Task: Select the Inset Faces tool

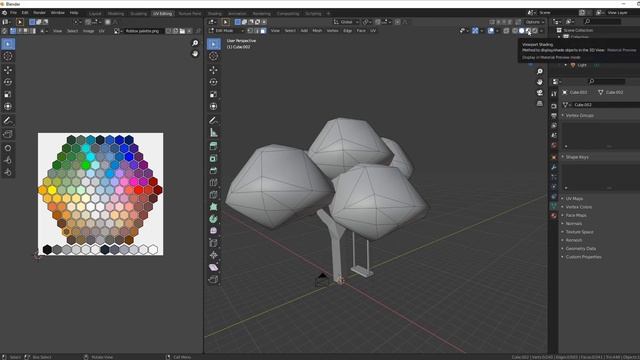Action: [x=213, y=158]
